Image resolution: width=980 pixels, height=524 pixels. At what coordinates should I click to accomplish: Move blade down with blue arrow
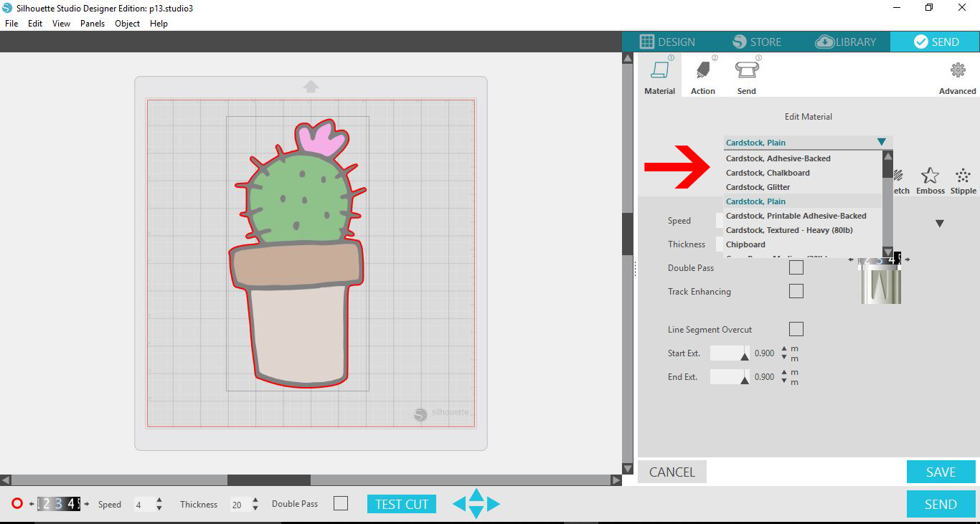coord(476,512)
